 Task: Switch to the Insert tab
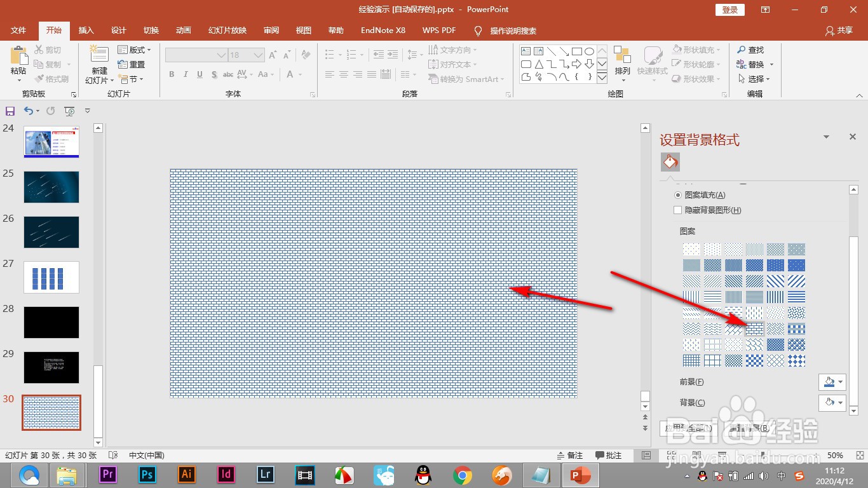[x=86, y=30]
